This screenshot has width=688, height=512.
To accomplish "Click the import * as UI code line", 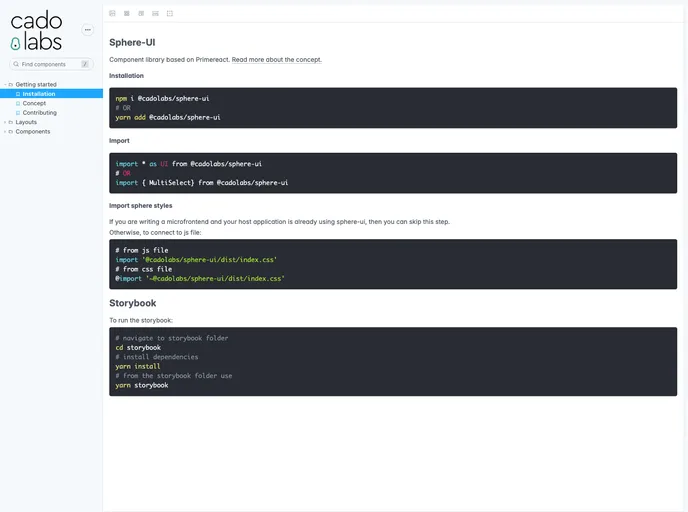I will [189, 164].
